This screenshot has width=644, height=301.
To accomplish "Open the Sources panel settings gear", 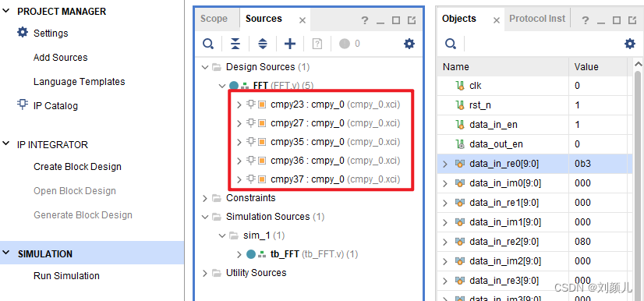I will click(409, 44).
